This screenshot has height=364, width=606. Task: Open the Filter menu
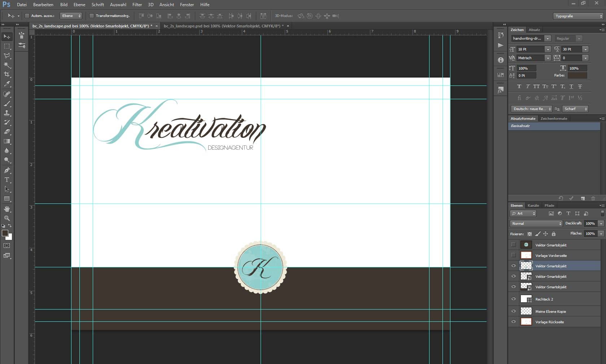pos(137,5)
